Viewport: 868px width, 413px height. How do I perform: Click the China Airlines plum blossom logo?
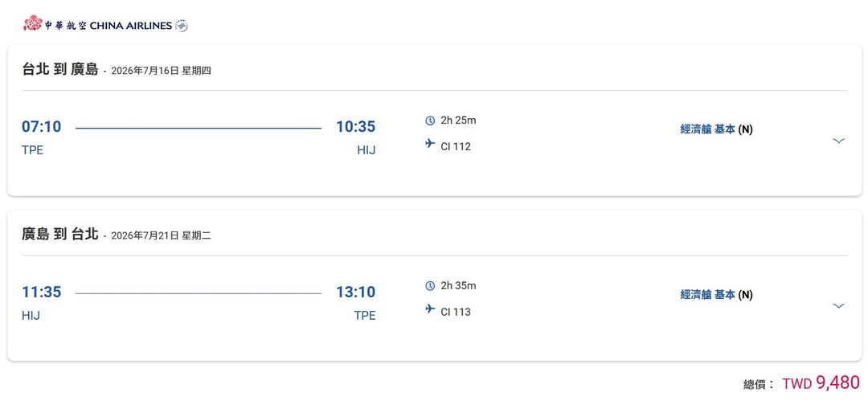(x=32, y=22)
